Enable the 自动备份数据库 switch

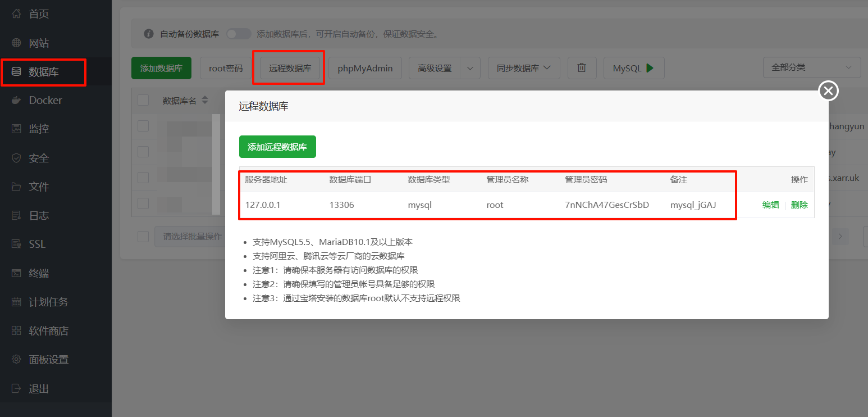pos(238,33)
